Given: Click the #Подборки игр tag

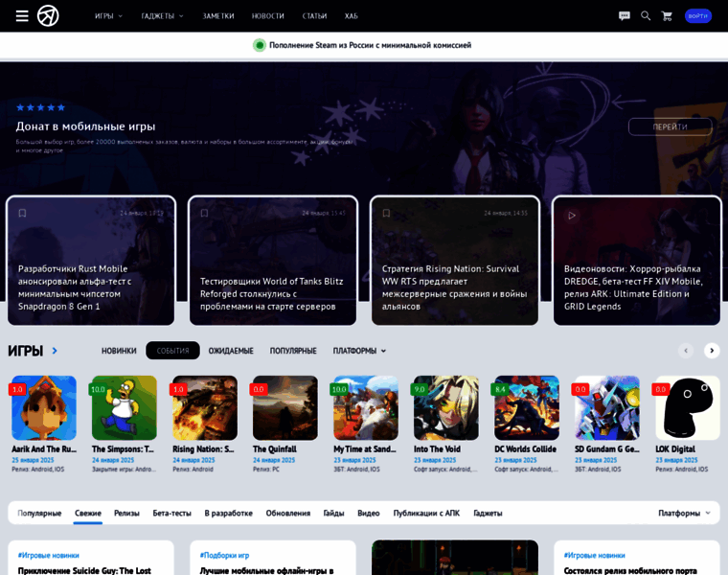Looking at the screenshot, I should tap(224, 555).
